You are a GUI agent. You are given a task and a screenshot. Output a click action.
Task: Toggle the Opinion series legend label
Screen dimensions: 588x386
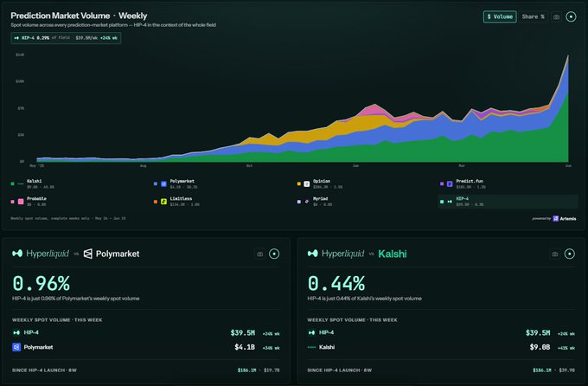(x=322, y=181)
